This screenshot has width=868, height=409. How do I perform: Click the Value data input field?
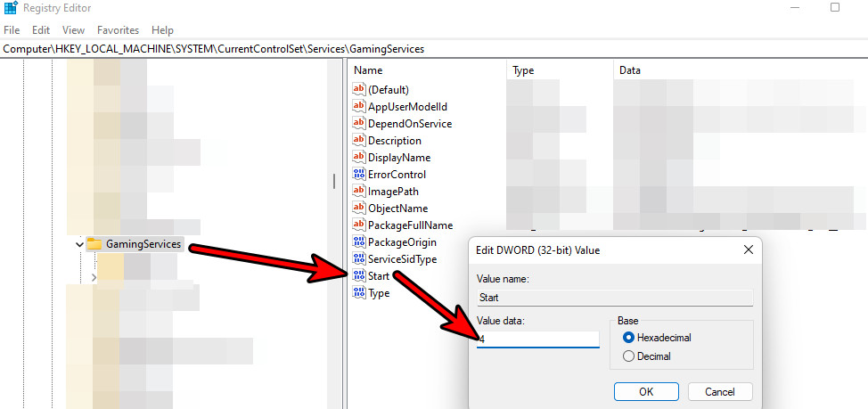(538, 339)
